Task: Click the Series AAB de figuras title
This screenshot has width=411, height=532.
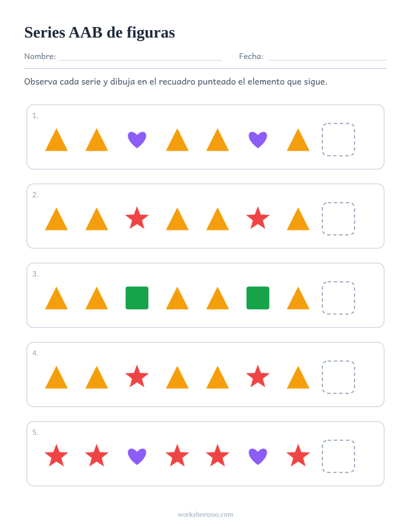Action: (x=100, y=33)
